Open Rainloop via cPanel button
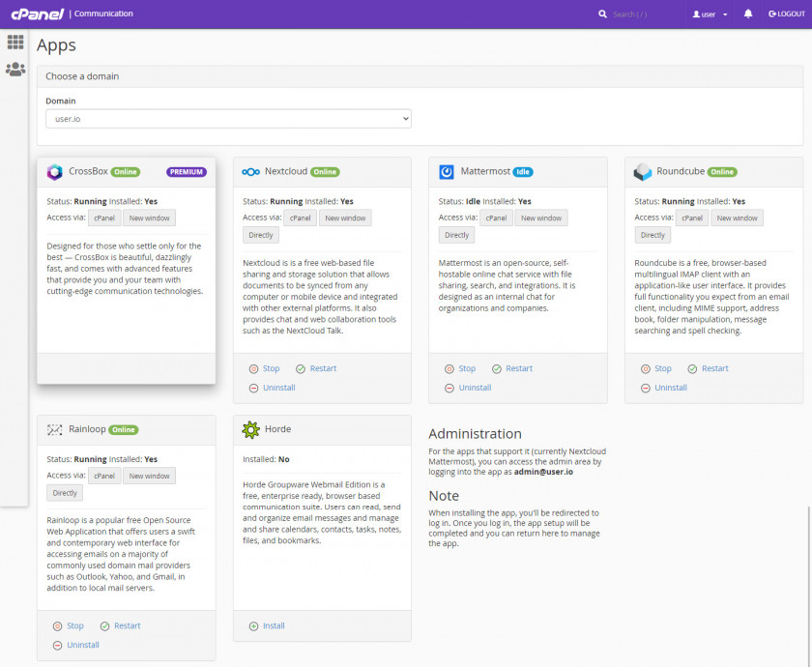 point(104,476)
